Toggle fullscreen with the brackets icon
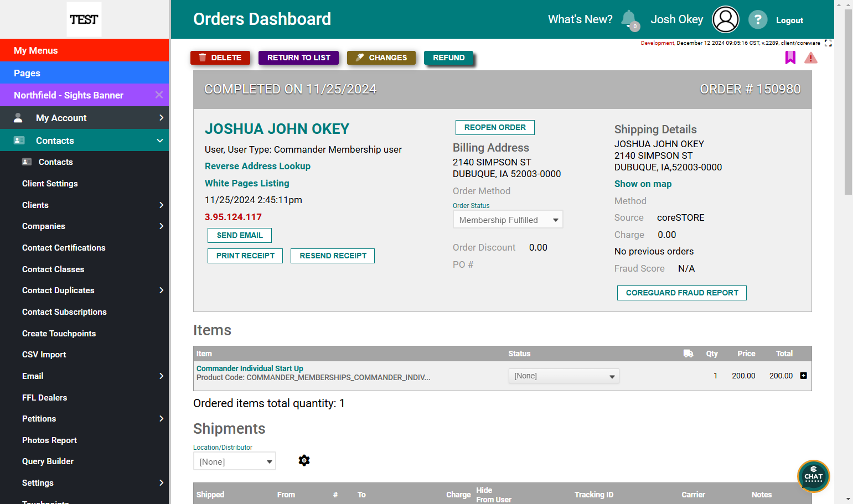Screen dimensions: 853x504 click(x=828, y=43)
